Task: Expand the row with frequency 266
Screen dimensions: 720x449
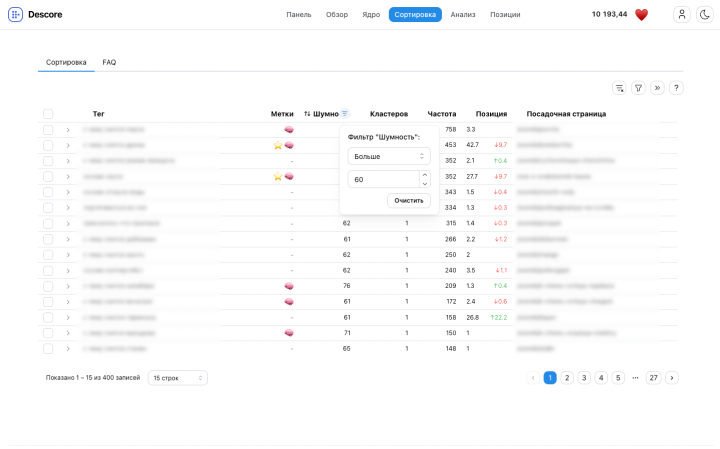Action: pyautogui.click(x=68, y=239)
